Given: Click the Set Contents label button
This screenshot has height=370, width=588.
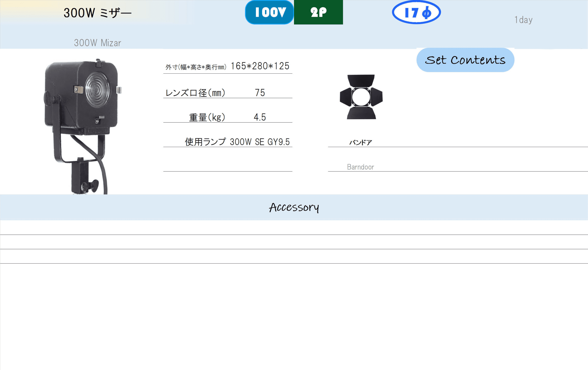Looking at the screenshot, I should click(465, 60).
